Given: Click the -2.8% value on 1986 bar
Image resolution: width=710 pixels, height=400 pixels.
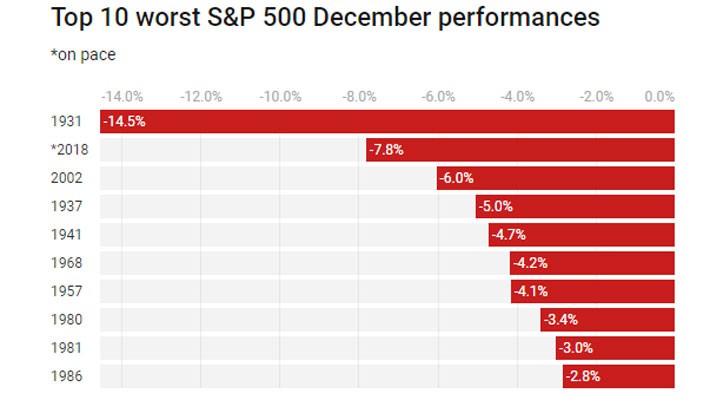Looking at the screenshot, I should (582, 377).
